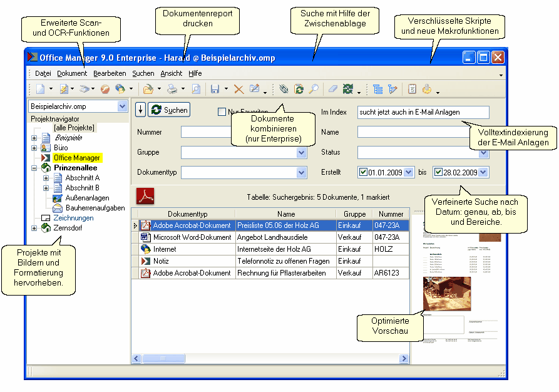
Task: Open the Ansicht menu
Action: [x=171, y=73]
